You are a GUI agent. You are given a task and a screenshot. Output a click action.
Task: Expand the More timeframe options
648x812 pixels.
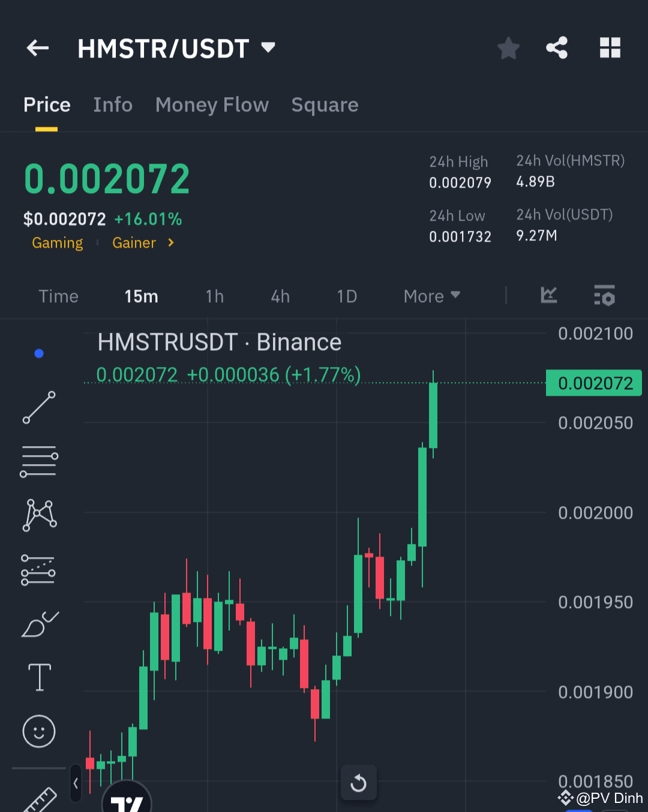[431, 296]
